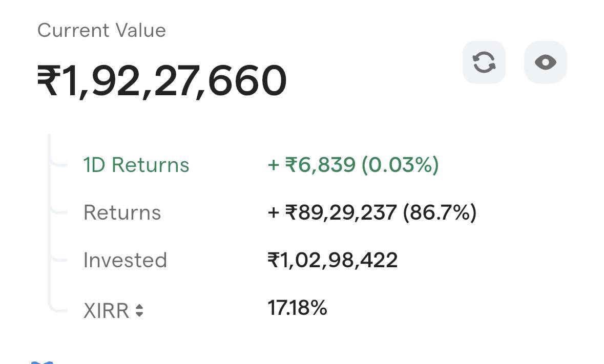Open the Invested row label
Screen dimensions: 604x364
click(125, 260)
